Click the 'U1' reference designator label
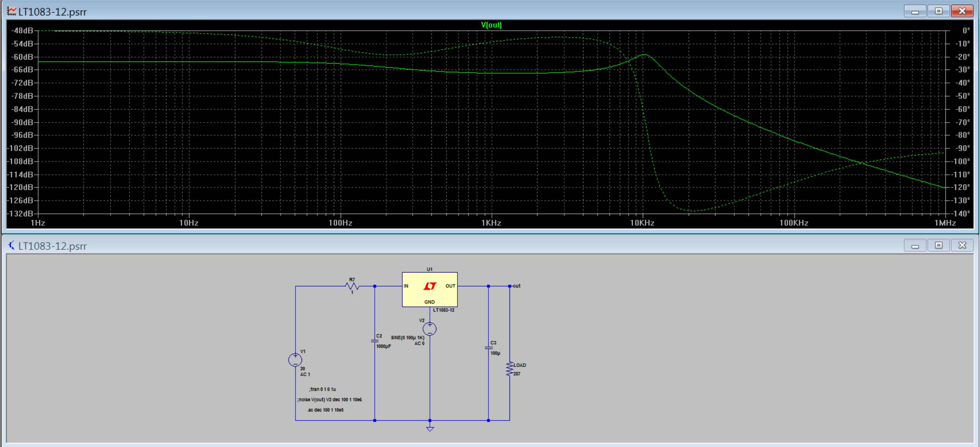 (430, 269)
